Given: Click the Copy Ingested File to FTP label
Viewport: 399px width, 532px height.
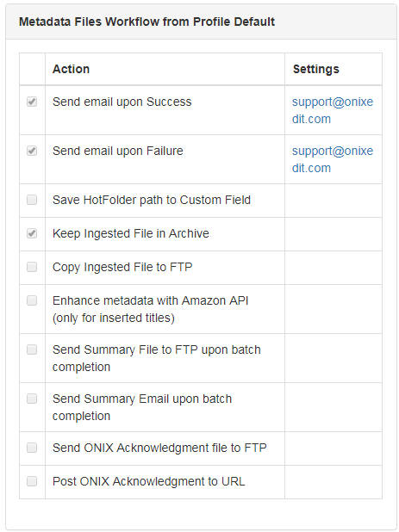Looking at the screenshot, I should point(122,267).
